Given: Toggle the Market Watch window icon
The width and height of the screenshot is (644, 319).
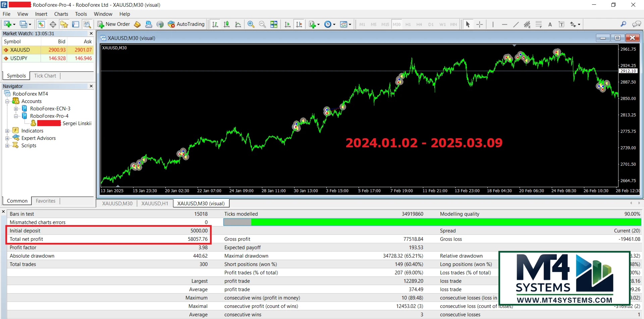Looking at the screenshot, I should point(41,24).
